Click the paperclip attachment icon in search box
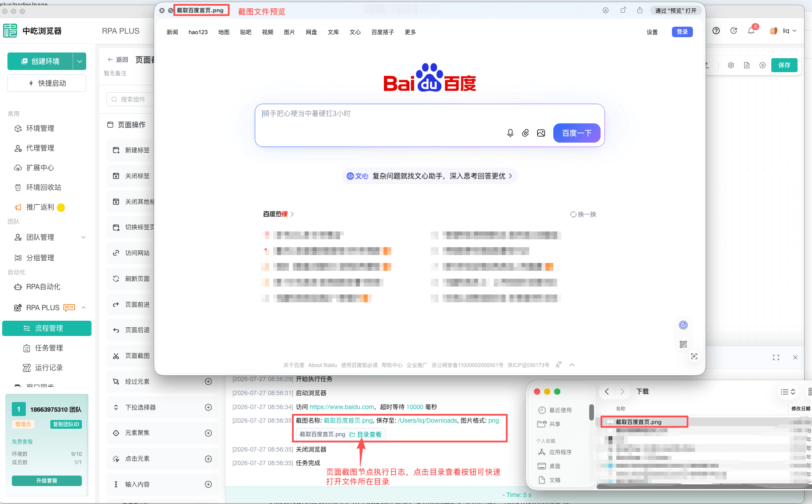The width and height of the screenshot is (812, 504). 525,133
